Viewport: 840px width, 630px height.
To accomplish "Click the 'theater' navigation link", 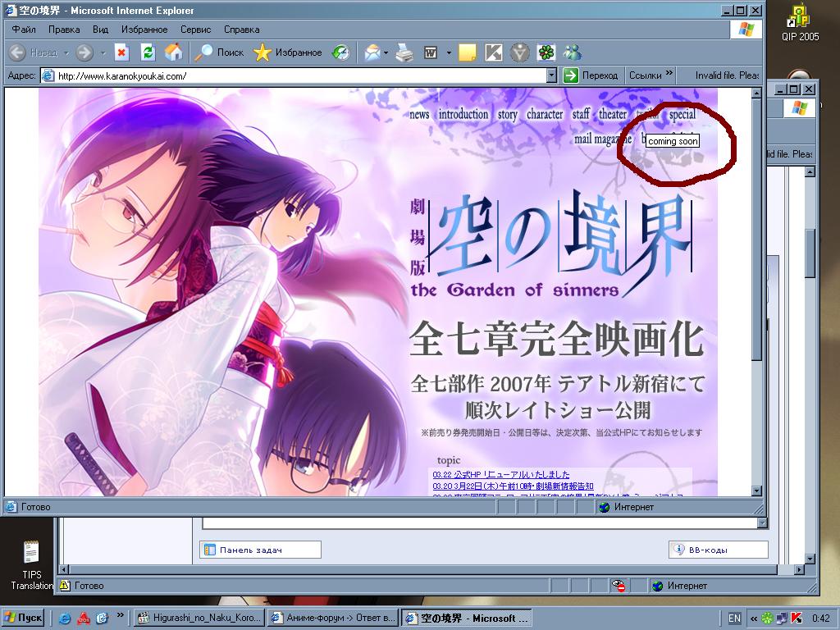I will pos(613,114).
